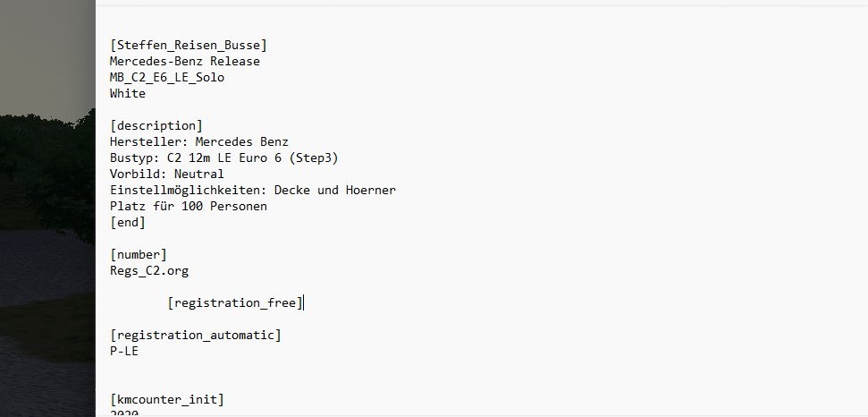This screenshot has height=417, width=868.
Task: Place cursor in 'Mercedes-Benz Release' line
Action: pyautogui.click(x=184, y=61)
